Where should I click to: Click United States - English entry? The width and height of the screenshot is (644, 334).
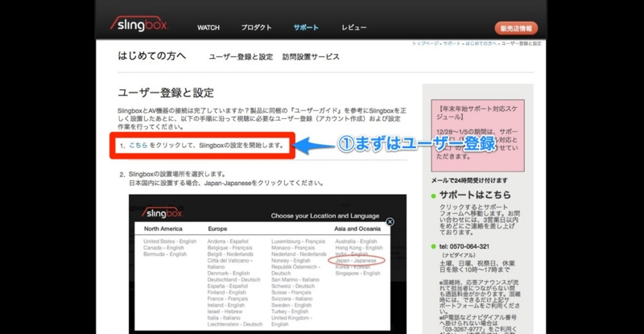(x=170, y=241)
